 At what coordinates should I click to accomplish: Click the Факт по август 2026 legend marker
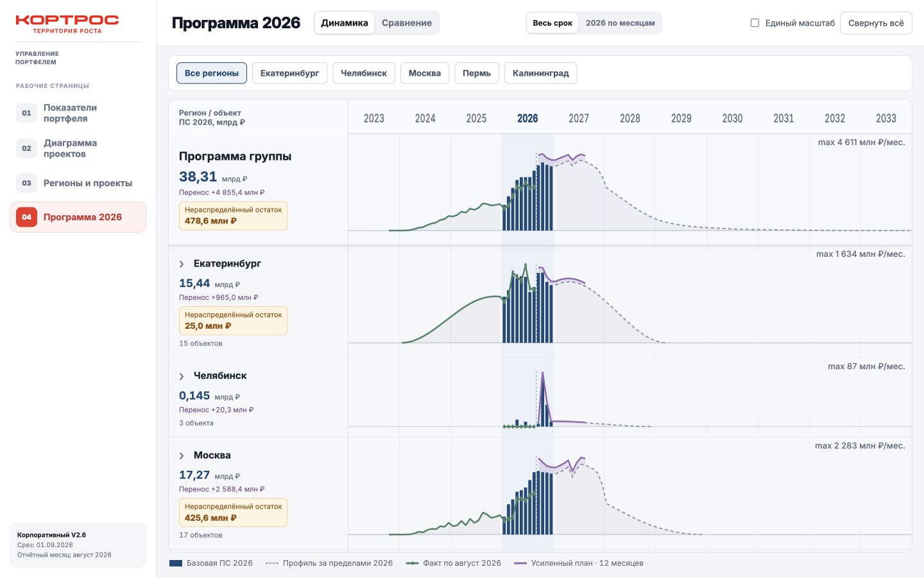(412, 563)
